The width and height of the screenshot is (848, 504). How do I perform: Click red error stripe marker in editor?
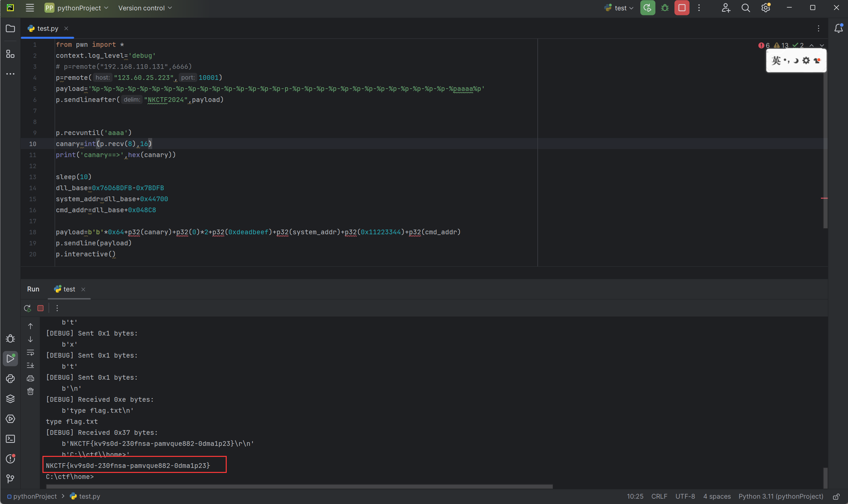coord(824,198)
